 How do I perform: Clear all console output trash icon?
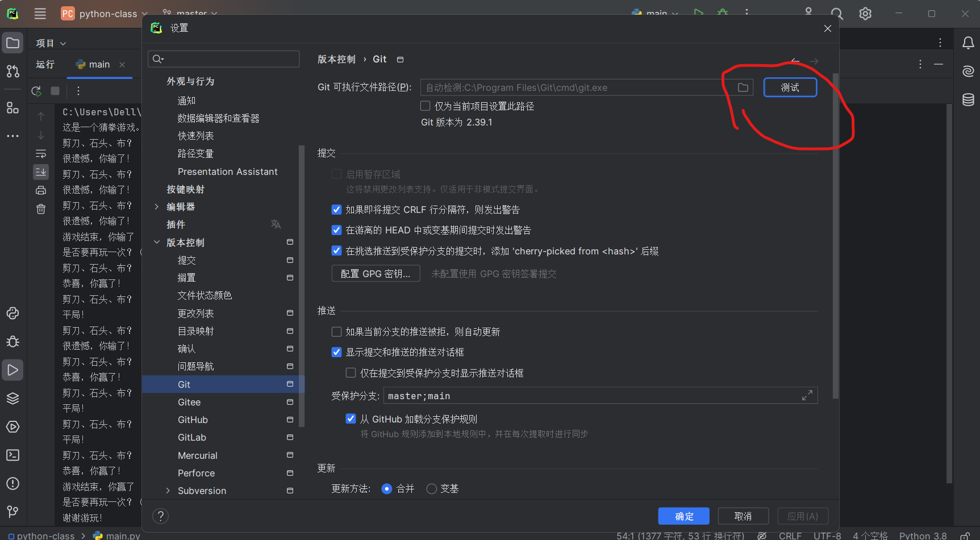[x=41, y=209]
